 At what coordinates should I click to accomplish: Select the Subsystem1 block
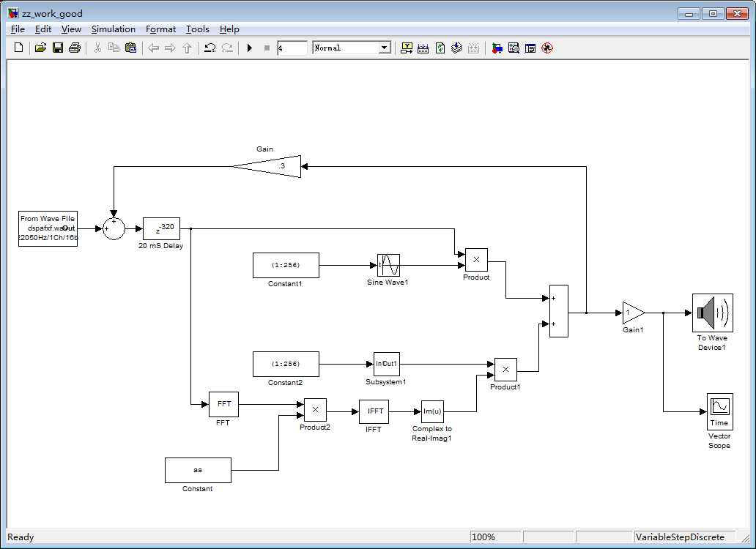point(387,364)
